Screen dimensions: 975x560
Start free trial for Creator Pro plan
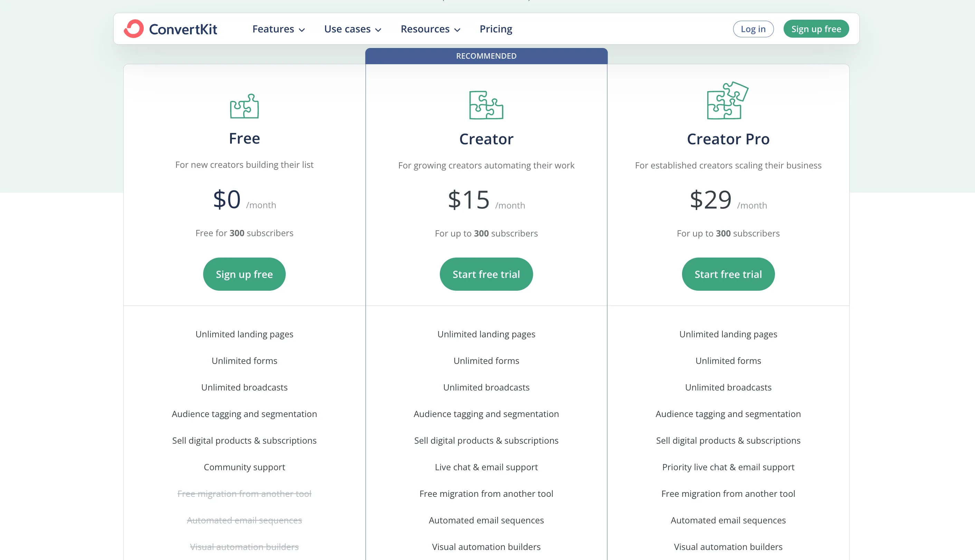728,274
